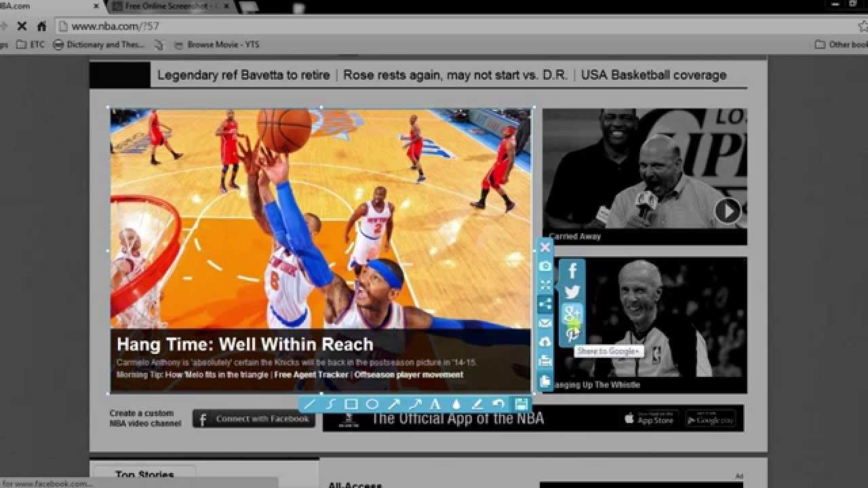The height and width of the screenshot is (488, 868).
Task: Share screenshot to Twitter
Action: pyautogui.click(x=572, y=292)
